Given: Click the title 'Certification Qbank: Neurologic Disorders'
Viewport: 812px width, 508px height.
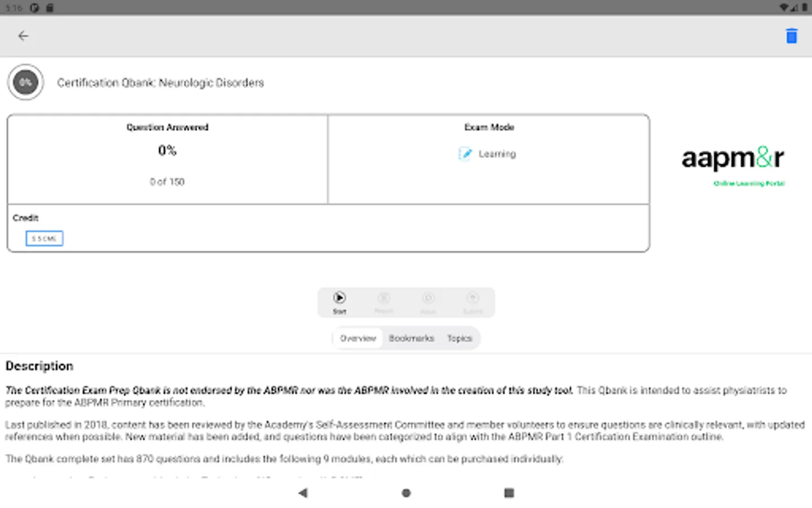Looking at the screenshot, I should (x=161, y=83).
